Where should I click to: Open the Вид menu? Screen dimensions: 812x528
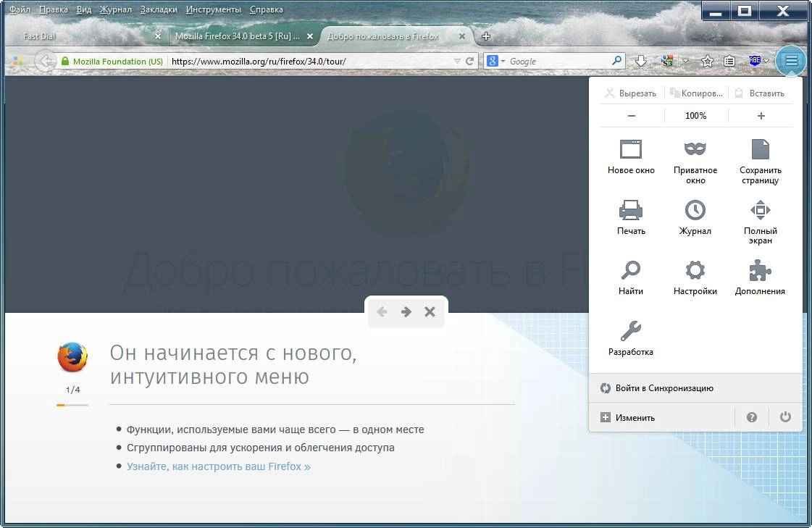click(x=84, y=9)
